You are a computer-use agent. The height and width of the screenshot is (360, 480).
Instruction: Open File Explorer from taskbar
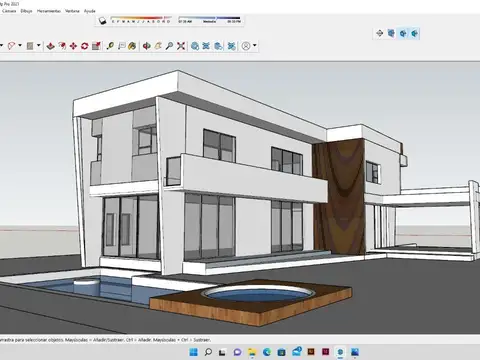tap(252, 352)
